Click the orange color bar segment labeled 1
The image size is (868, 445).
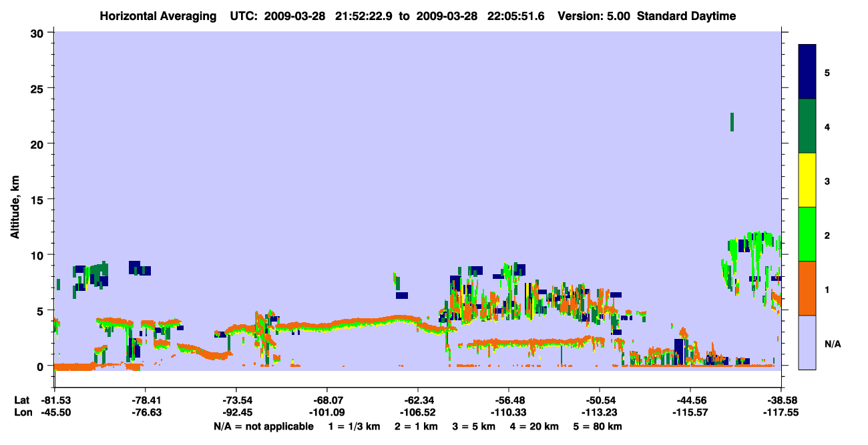coord(807,288)
